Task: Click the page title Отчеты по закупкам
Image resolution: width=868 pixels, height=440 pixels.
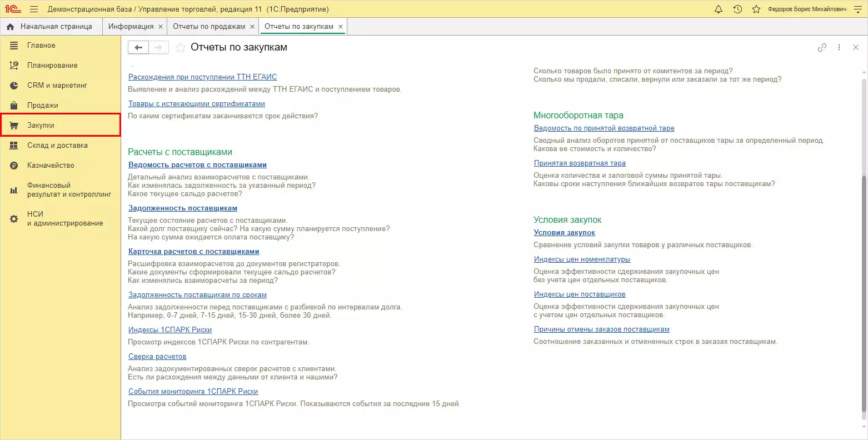Action: point(239,47)
